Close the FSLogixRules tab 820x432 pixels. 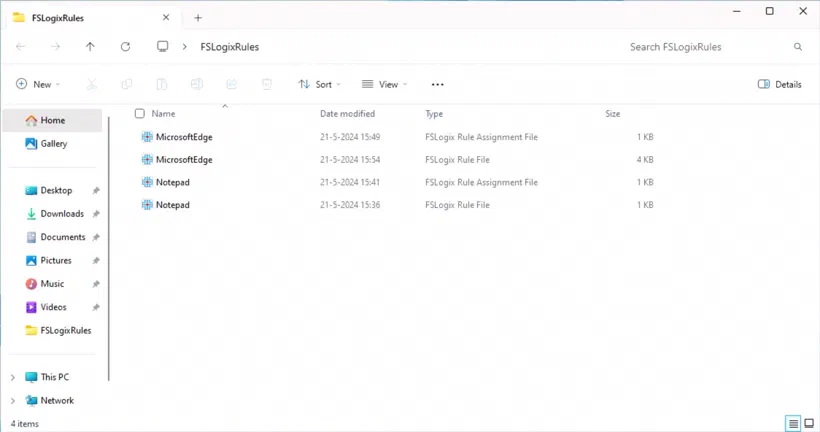tap(166, 17)
